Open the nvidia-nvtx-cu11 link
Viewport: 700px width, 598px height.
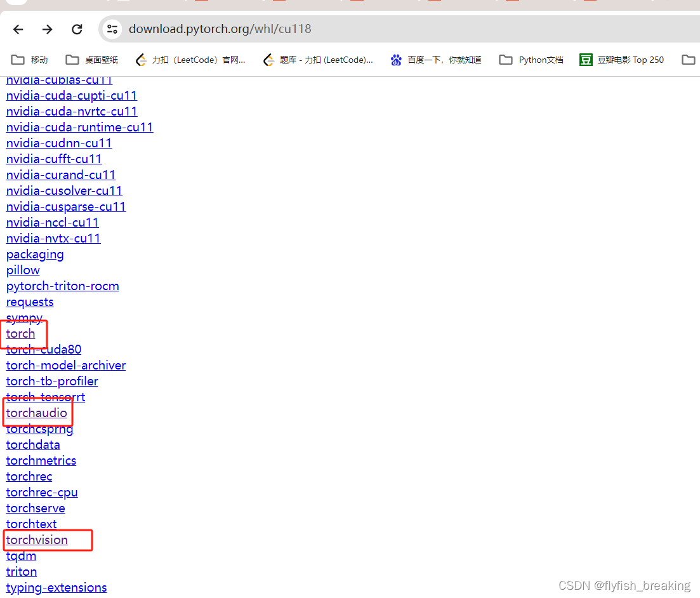53,238
